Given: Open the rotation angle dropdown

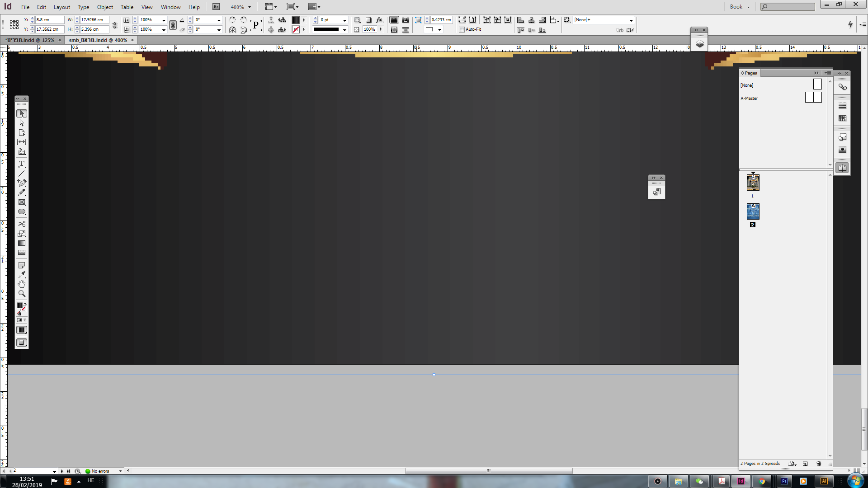Looking at the screenshot, I should click(x=219, y=20).
